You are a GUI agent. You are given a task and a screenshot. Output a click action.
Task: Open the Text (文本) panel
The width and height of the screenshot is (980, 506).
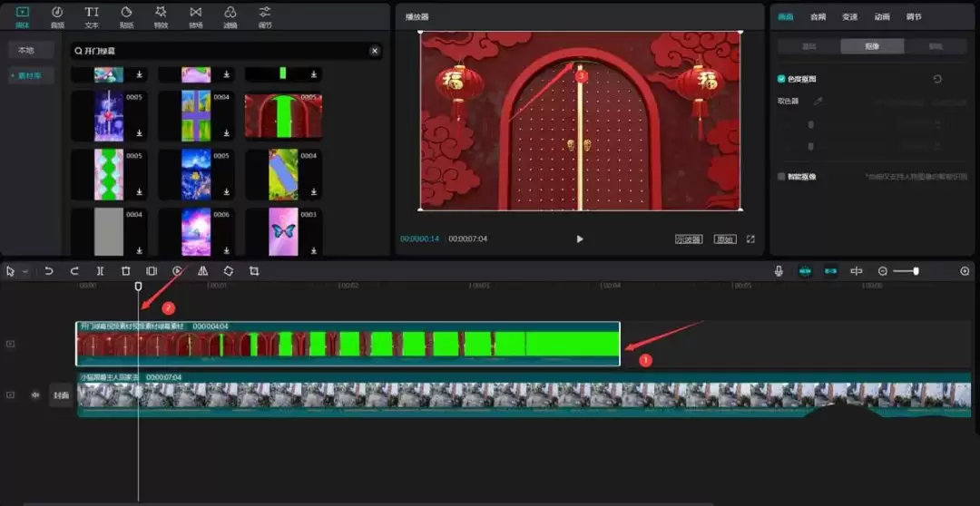[x=92, y=15]
